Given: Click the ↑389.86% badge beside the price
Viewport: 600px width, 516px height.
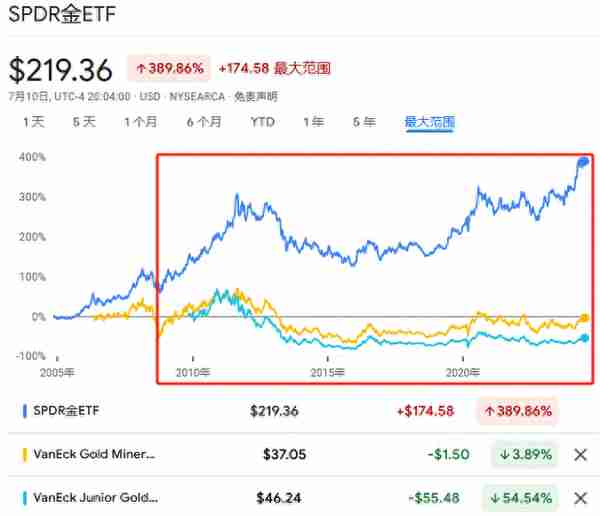Looking at the screenshot, I should coord(169,69).
